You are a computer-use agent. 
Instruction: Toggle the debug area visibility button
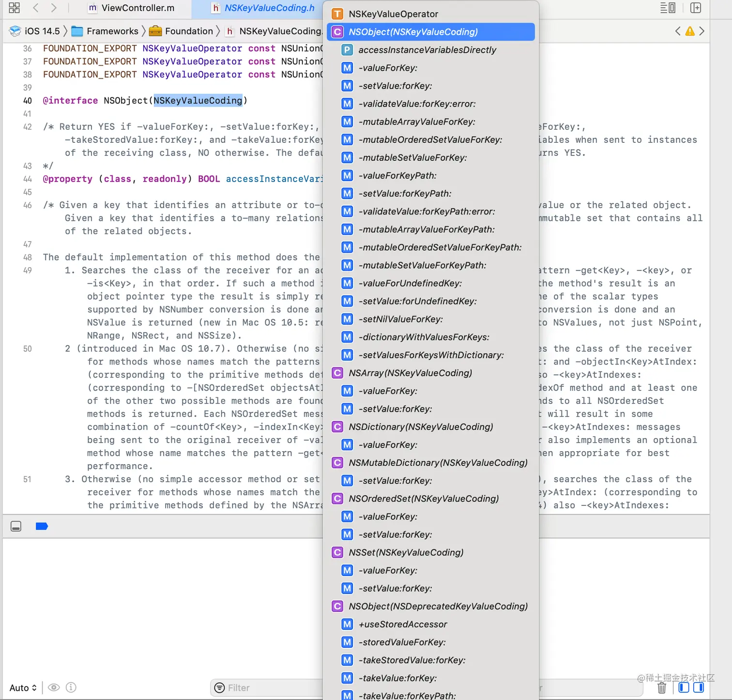pyautogui.click(x=16, y=526)
